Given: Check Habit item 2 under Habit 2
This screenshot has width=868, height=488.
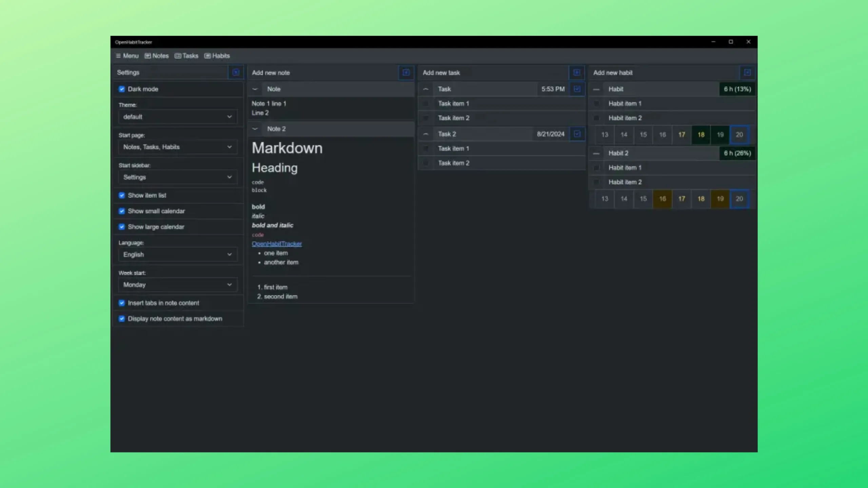Looking at the screenshot, I should point(596,182).
